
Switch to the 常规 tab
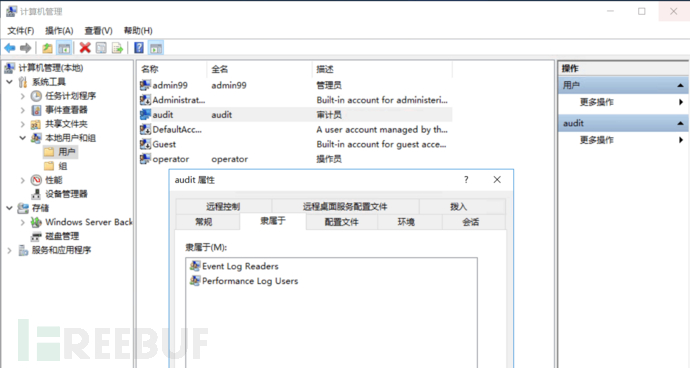[x=204, y=222]
